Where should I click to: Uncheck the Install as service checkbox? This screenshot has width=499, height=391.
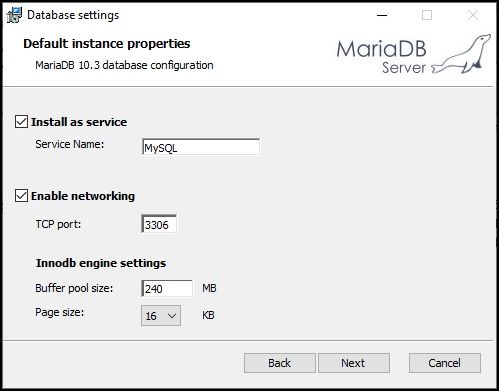(21, 122)
